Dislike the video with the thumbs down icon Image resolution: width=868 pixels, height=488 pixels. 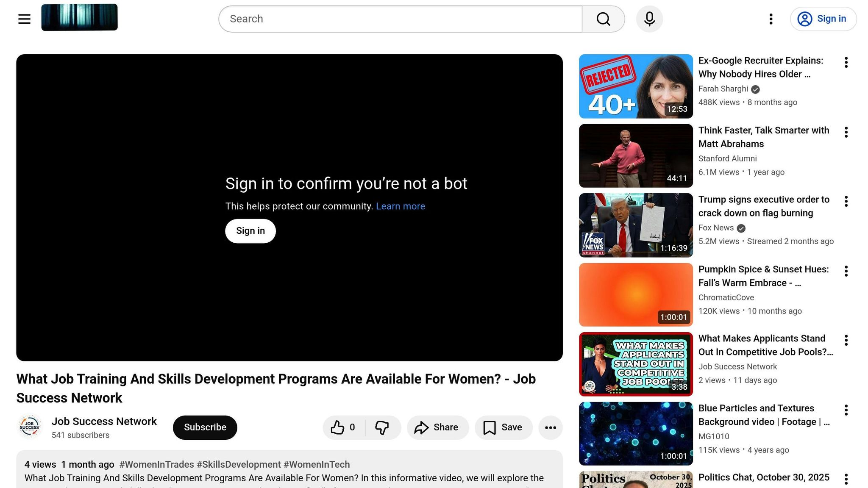pyautogui.click(x=383, y=427)
